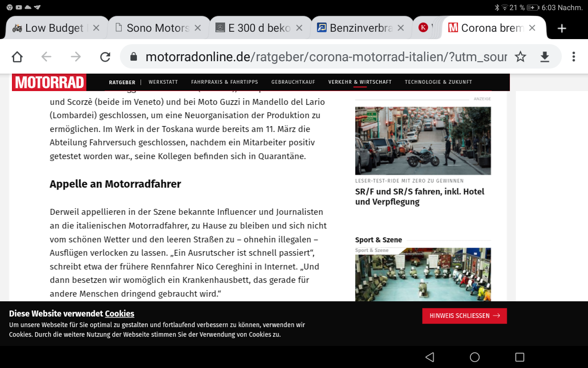Close the Low Budget tab
This screenshot has height=368, width=588.
click(96, 28)
